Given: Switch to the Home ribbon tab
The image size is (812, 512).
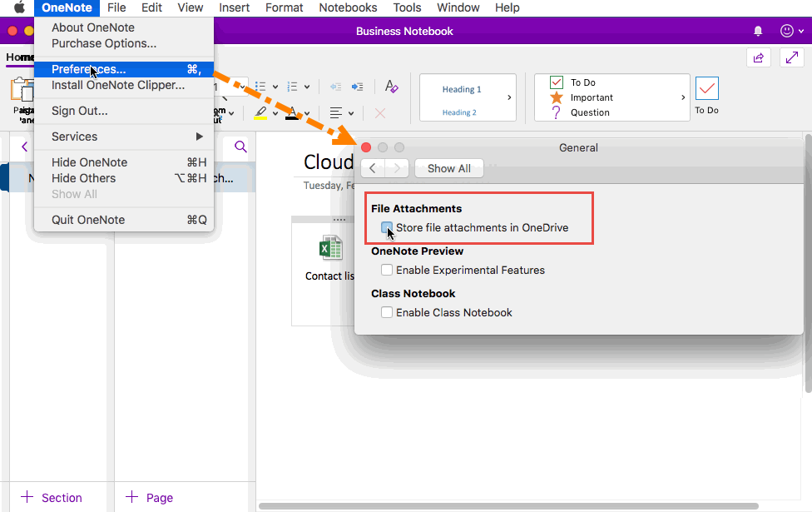Looking at the screenshot, I should coord(20,57).
